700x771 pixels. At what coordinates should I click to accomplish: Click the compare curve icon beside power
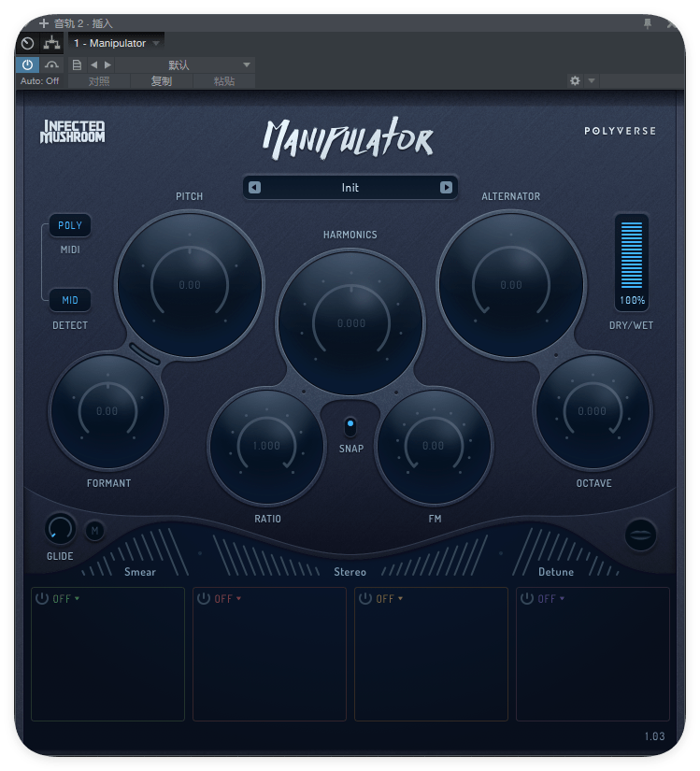[x=51, y=64]
